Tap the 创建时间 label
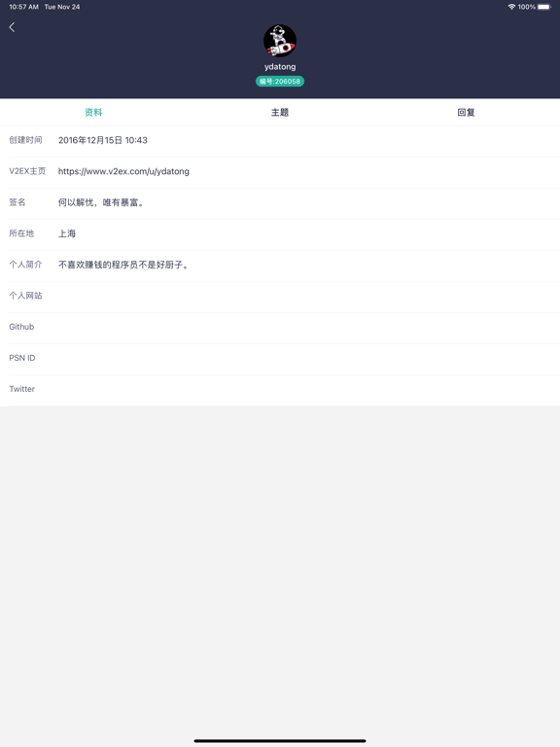The image size is (560, 747). coord(25,140)
